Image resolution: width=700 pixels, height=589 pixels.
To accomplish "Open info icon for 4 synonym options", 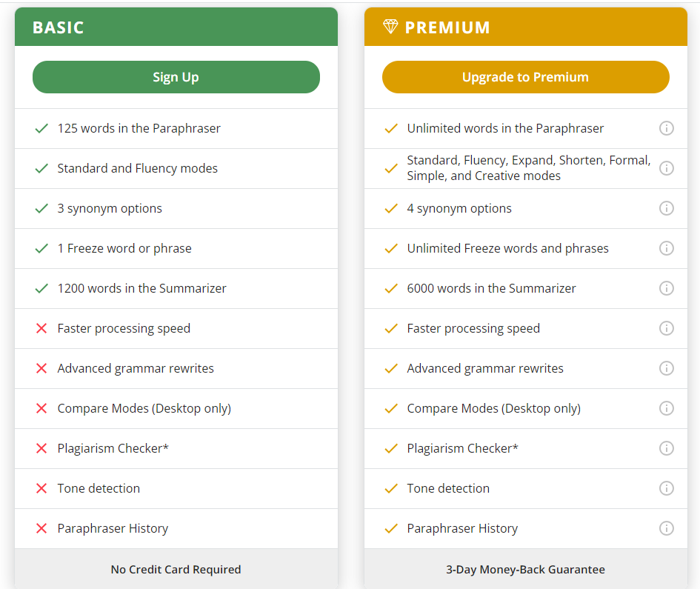I will click(x=666, y=208).
